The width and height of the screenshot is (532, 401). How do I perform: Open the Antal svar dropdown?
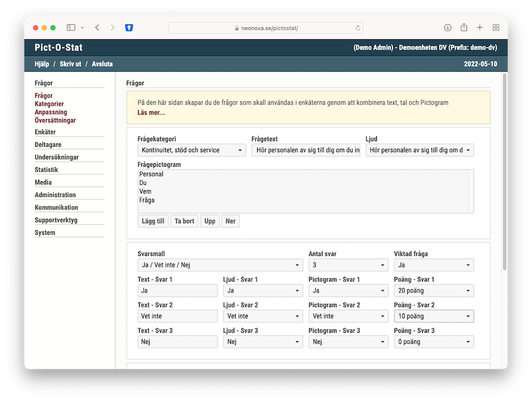click(x=348, y=265)
